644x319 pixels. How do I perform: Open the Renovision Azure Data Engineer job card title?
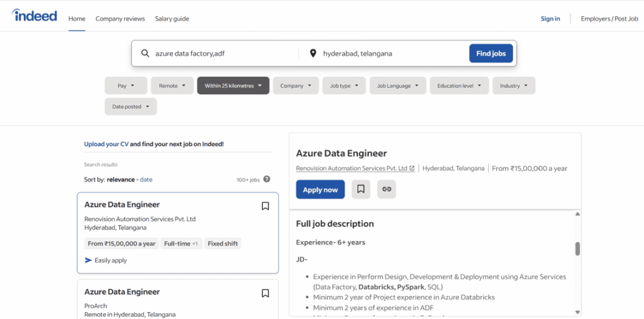122,204
